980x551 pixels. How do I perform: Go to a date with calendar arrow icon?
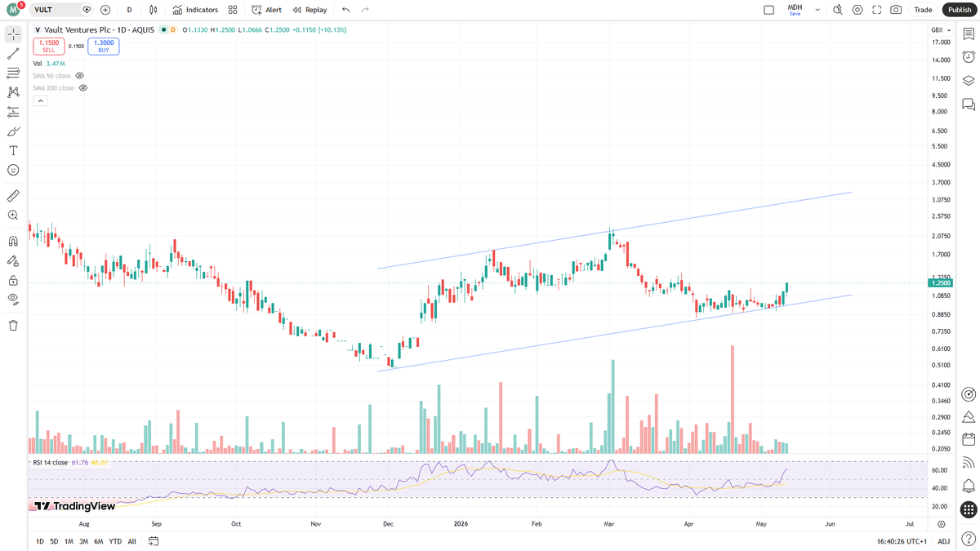[154, 540]
